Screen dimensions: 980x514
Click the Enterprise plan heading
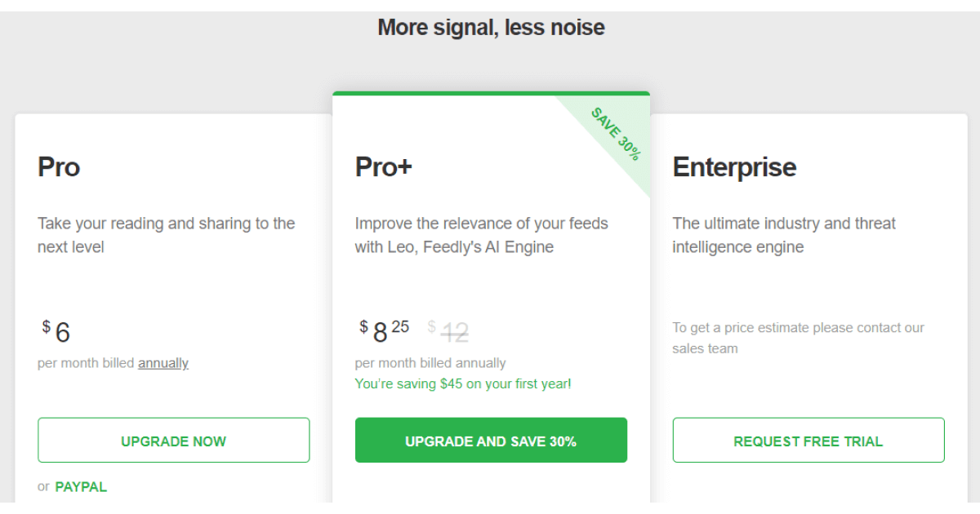pyautogui.click(x=734, y=167)
